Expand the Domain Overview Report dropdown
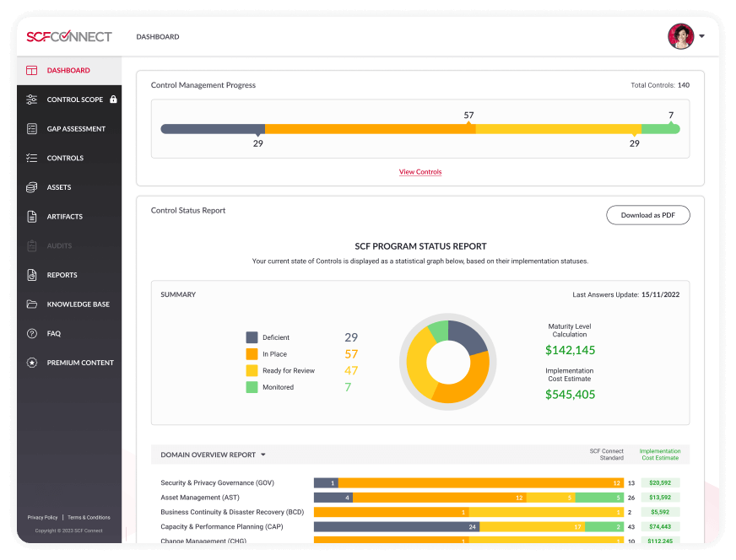Viewport: 736px width, 560px height. click(x=262, y=454)
